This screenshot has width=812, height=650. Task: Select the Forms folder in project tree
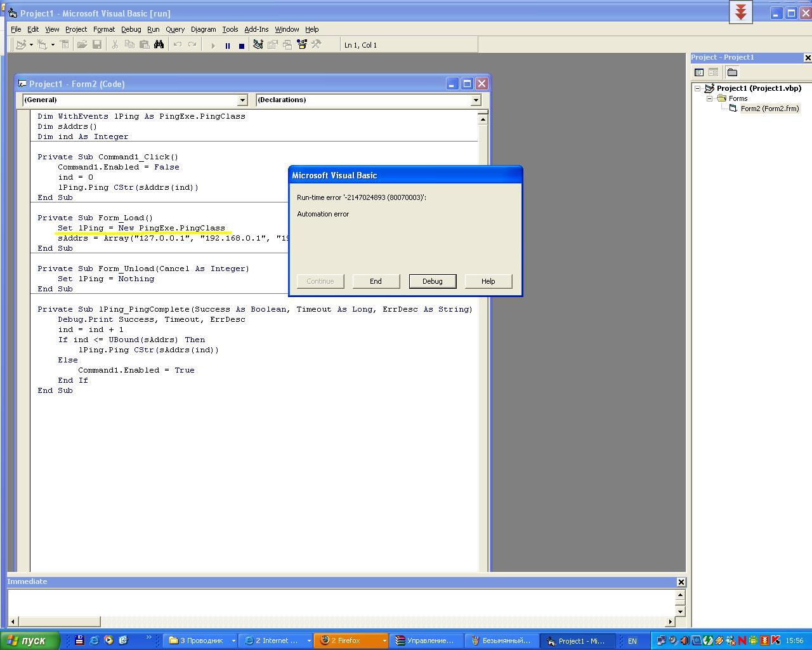click(738, 98)
